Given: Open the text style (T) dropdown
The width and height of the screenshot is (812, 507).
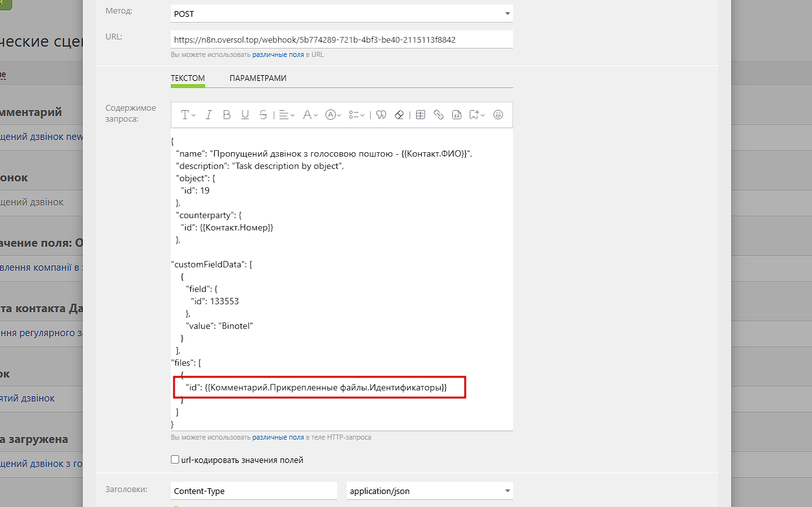Looking at the screenshot, I should 188,115.
